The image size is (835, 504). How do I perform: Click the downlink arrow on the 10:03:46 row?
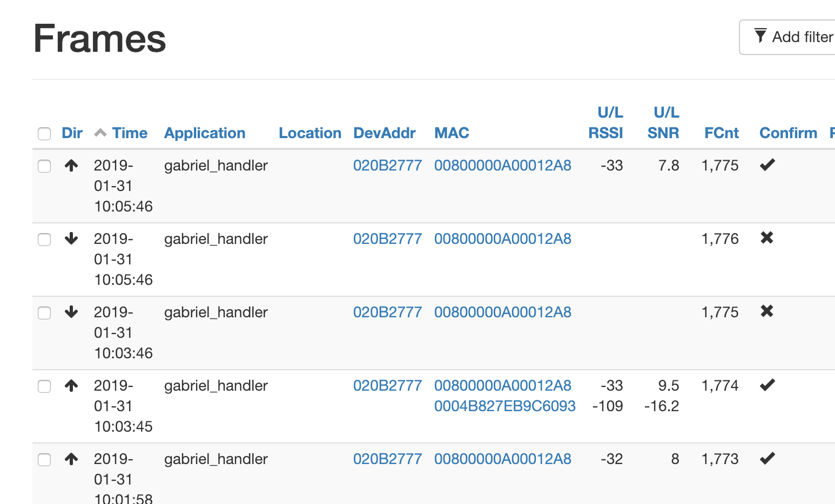click(x=71, y=312)
